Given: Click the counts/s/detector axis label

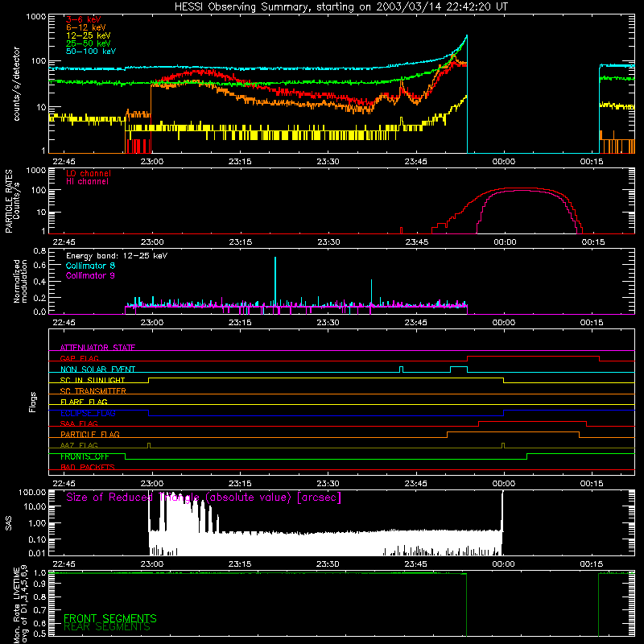Looking at the screenshot, I should point(17,84).
